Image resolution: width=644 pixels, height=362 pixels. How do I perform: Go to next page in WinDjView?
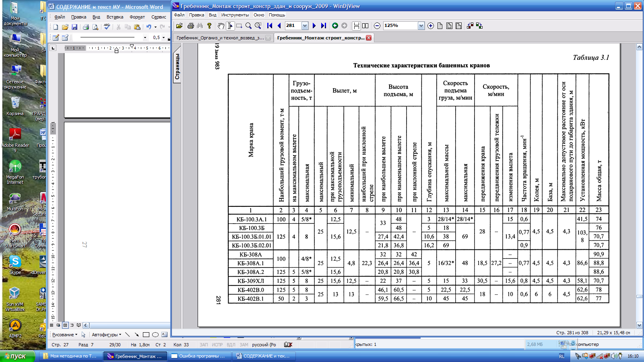click(x=314, y=26)
